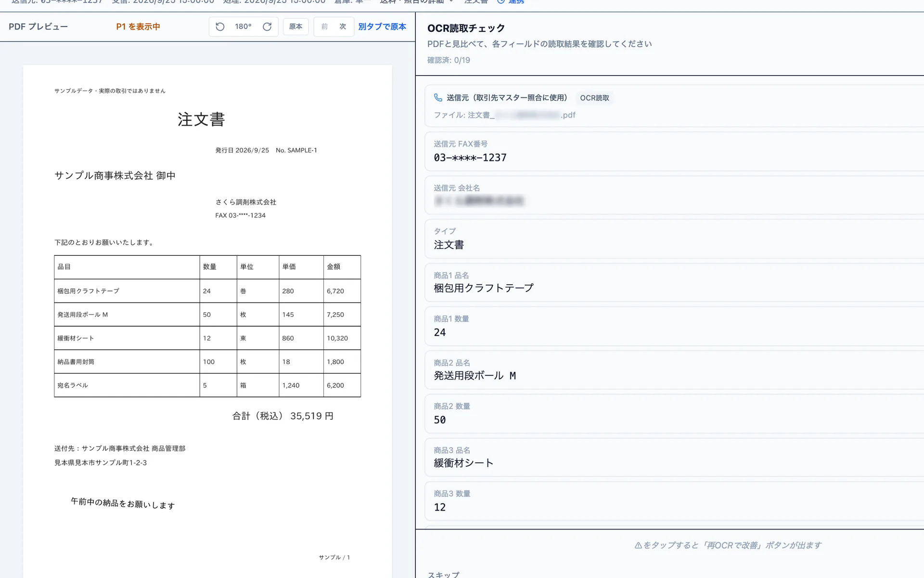Click the 納品書用封筒 cell in the PDF table

coord(127,362)
